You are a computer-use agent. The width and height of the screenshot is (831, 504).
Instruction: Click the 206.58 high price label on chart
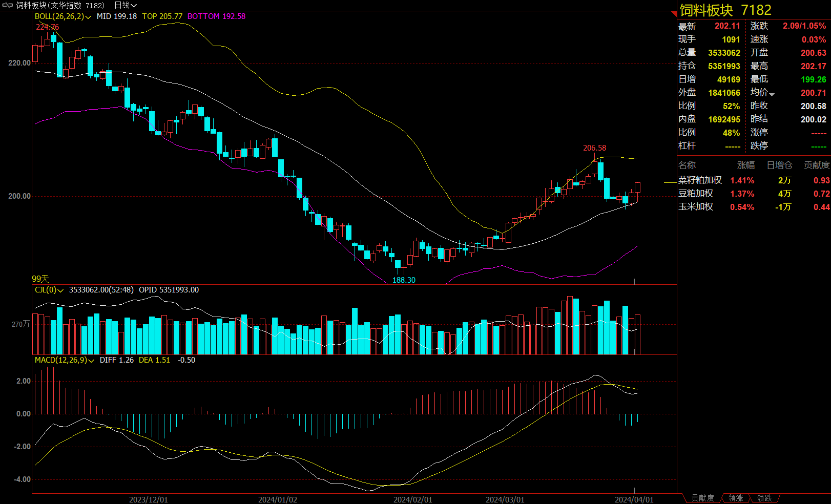tap(594, 148)
